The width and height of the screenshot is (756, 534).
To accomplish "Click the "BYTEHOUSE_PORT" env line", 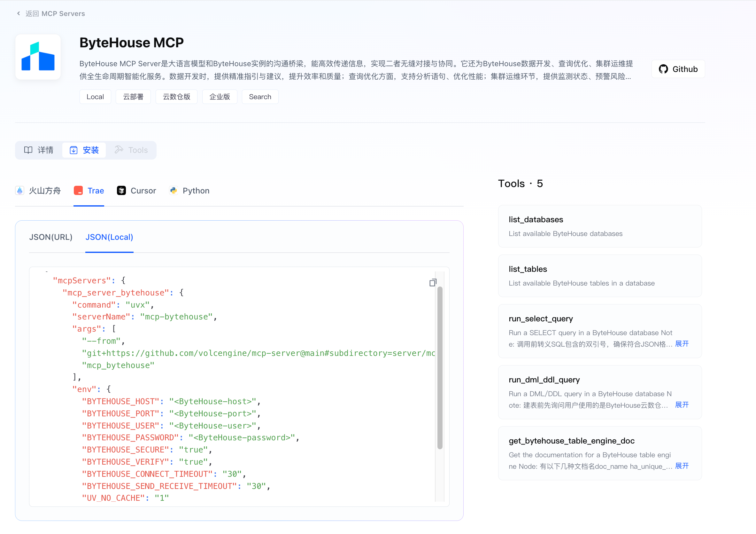I will 171,413.
